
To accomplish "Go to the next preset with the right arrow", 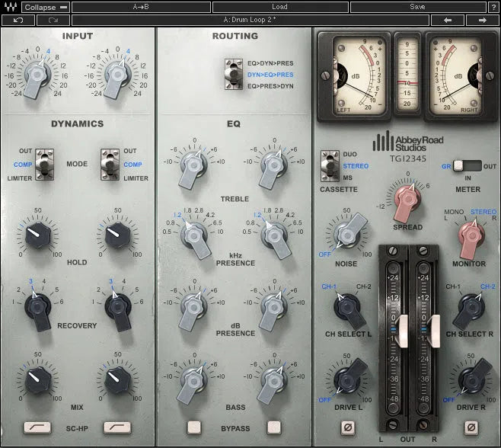I will click(482, 20).
